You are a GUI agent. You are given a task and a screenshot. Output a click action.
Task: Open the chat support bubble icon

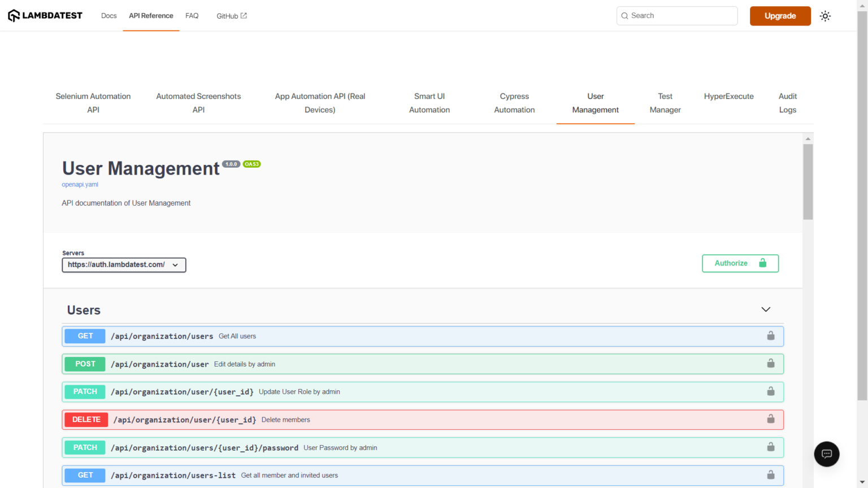826,454
